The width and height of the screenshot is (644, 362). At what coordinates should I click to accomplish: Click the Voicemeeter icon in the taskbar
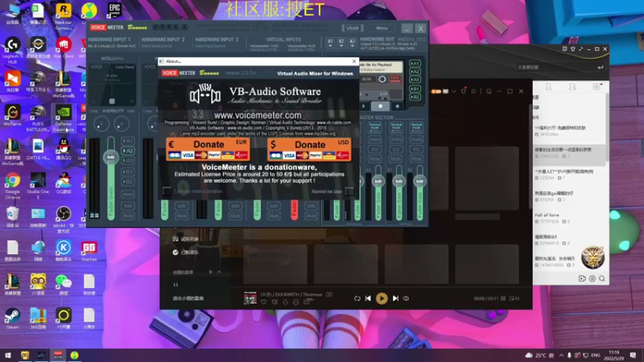[58, 355]
